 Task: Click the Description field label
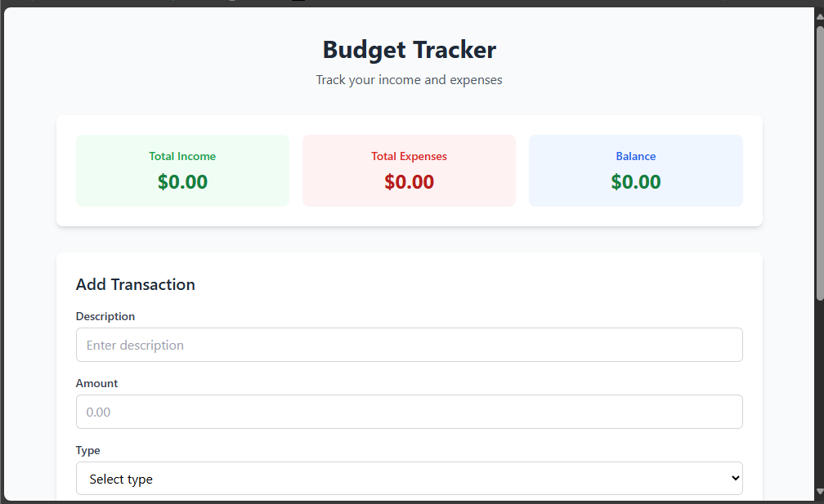click(x=105, y=316)
